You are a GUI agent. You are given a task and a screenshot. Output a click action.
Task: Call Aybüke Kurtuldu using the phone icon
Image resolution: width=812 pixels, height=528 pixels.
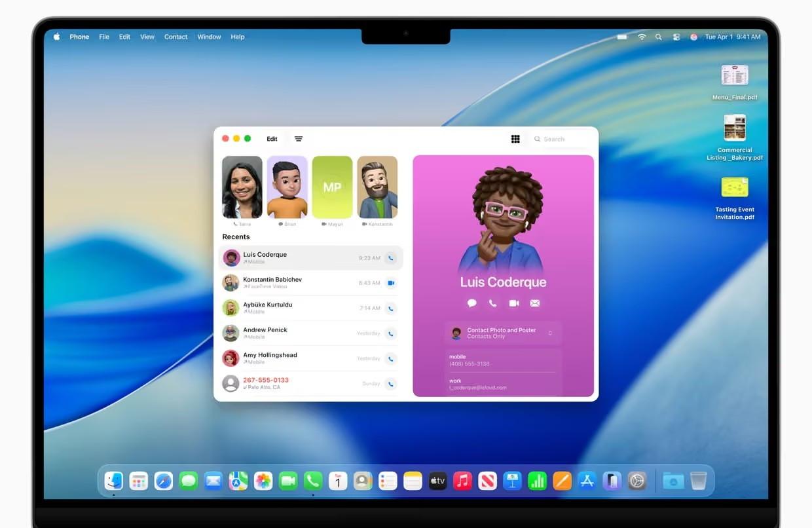click(391, 308)
